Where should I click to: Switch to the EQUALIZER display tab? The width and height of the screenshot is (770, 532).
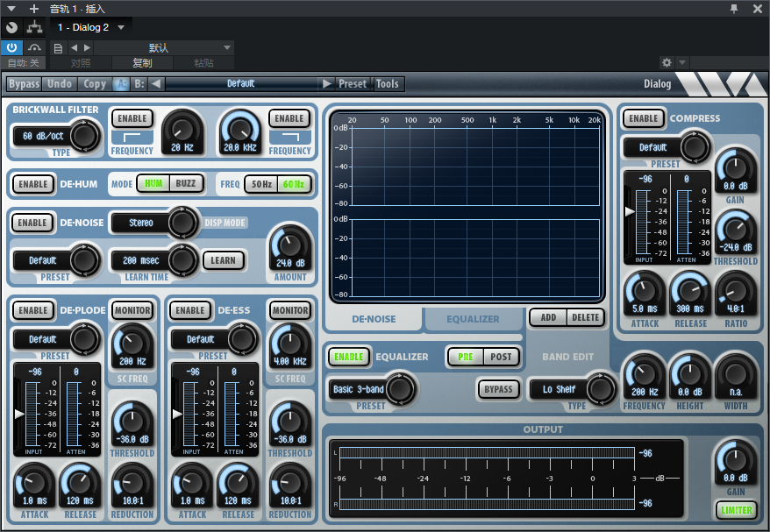473,319
